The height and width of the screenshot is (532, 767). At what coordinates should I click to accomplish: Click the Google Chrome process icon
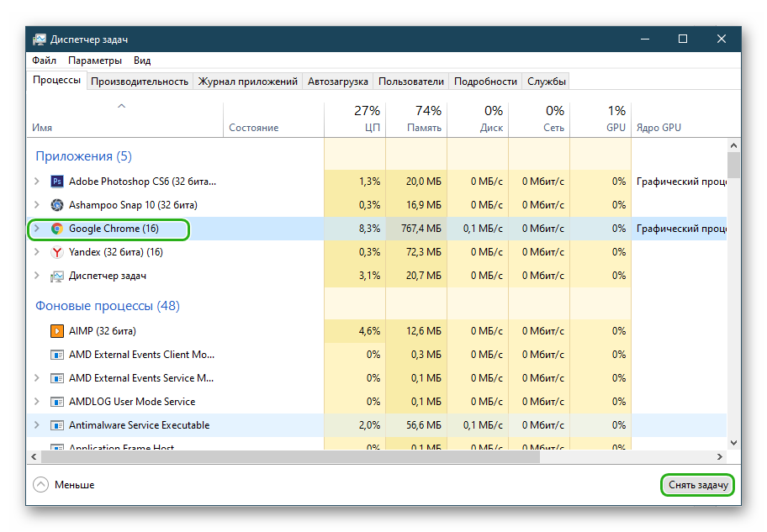tap(57, 228)
